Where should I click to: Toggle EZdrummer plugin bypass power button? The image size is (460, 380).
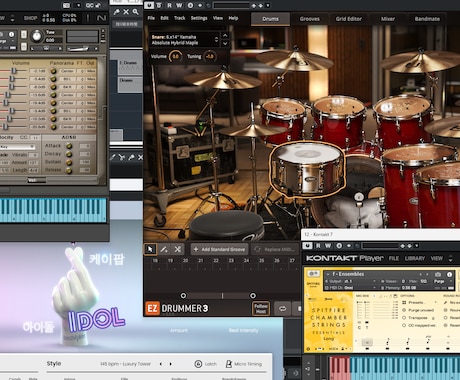[x=149, y=5]
